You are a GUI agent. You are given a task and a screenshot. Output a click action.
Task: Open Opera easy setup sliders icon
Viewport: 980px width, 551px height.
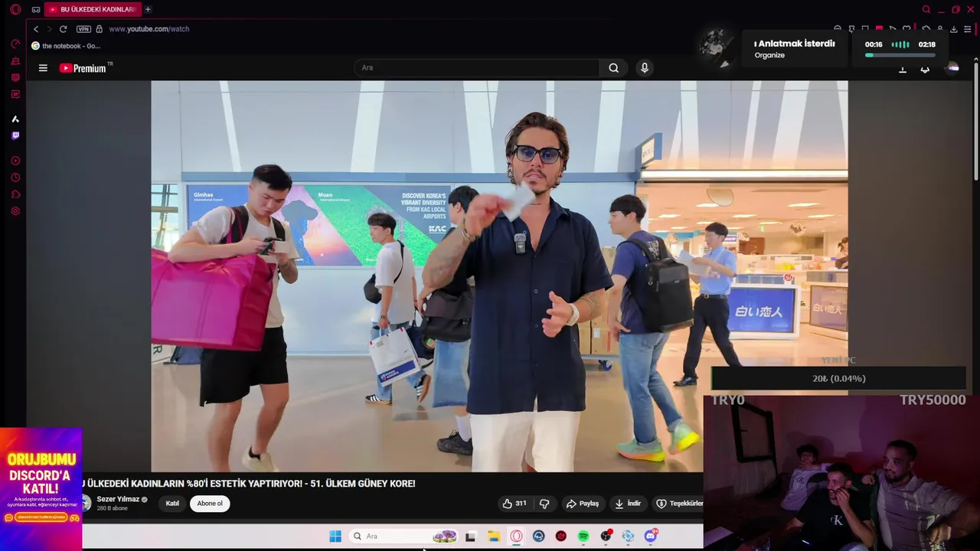968,29
